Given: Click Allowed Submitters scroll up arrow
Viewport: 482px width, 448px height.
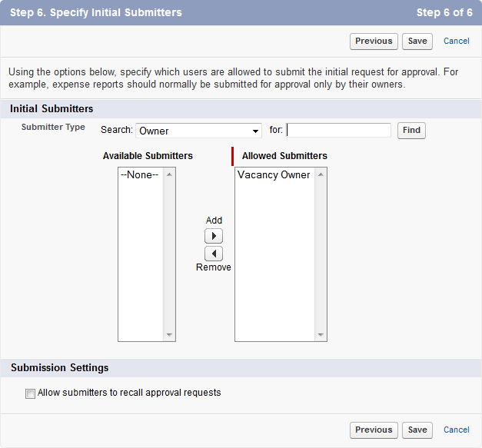Looking at the screenshot, I should pyautogui.click(x=321, y=174).
